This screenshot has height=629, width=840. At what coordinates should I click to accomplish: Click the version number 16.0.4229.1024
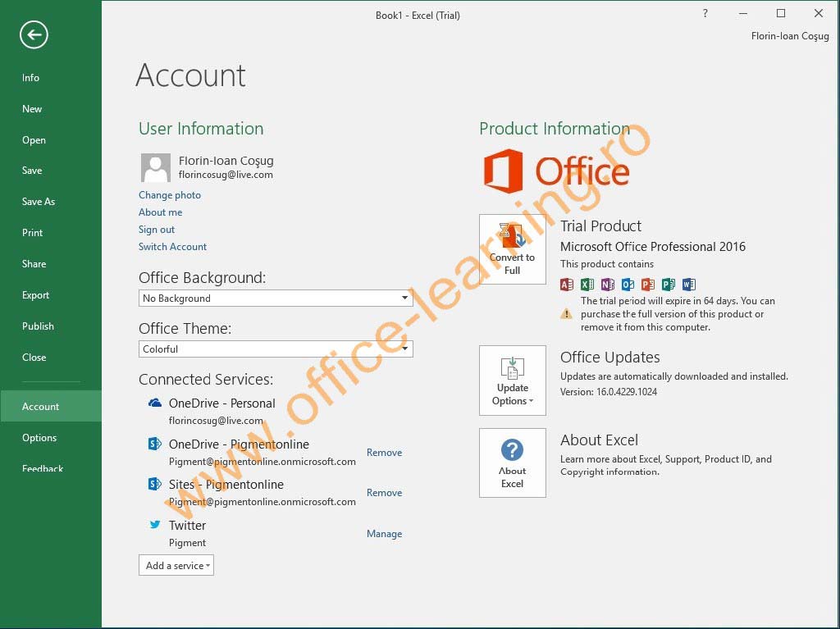[627, 392]
